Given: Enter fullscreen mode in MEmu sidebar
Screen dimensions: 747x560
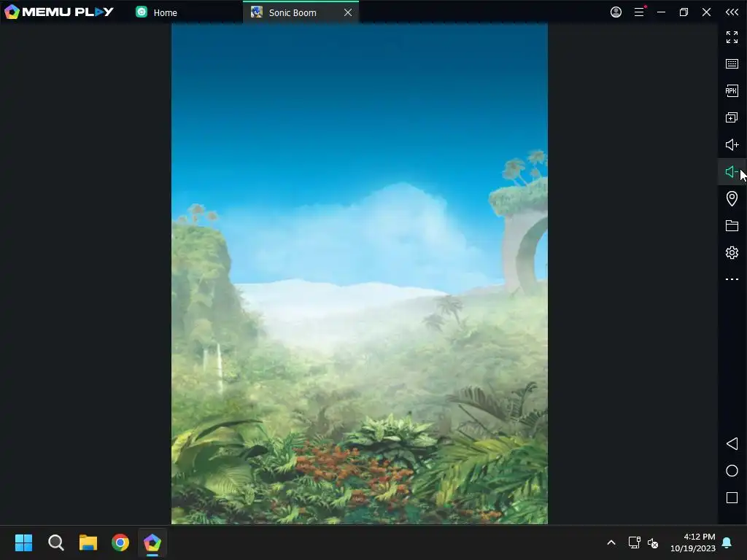Looking at the screenshot, I should (x=732, y=37).
